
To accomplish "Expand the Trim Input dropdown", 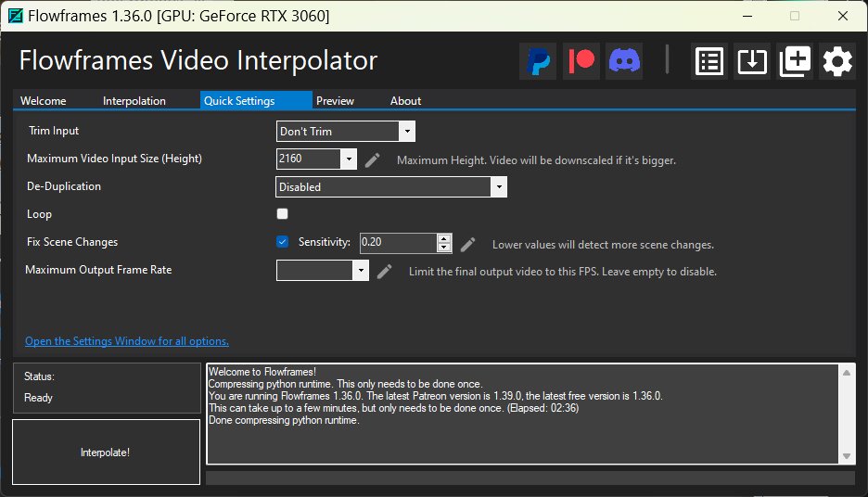I will point(407,131).
